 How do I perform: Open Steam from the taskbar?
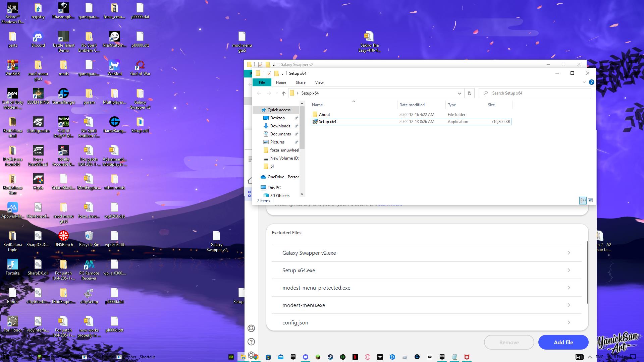330,357
